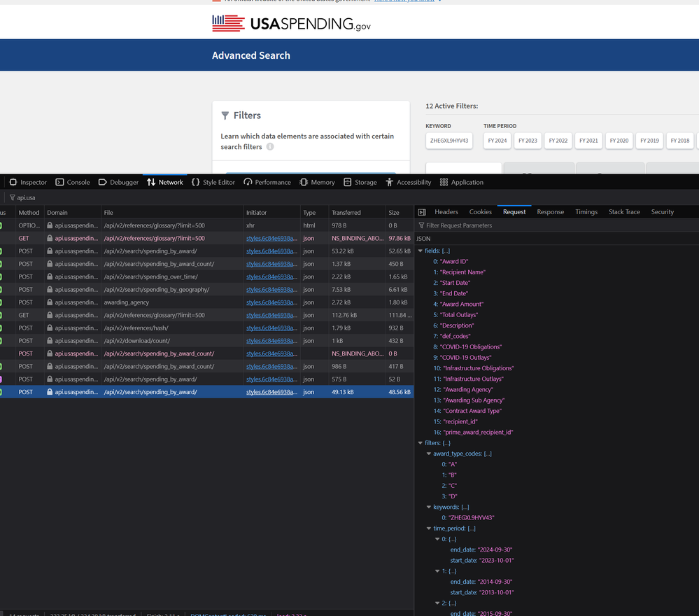
Task: Remove the ZHEGXL9HYV43 keyword filter chip
Action: [x=449, y=141]
